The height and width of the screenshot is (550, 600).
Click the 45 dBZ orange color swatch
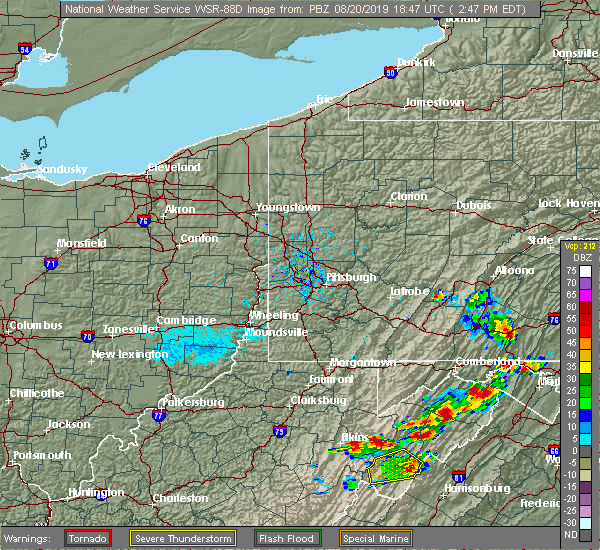585,343
